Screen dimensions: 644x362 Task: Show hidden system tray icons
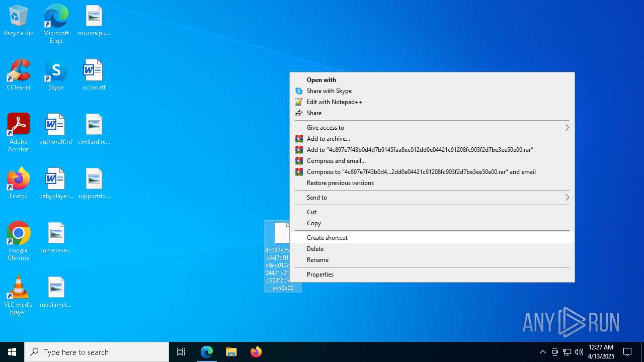[543, 352]
